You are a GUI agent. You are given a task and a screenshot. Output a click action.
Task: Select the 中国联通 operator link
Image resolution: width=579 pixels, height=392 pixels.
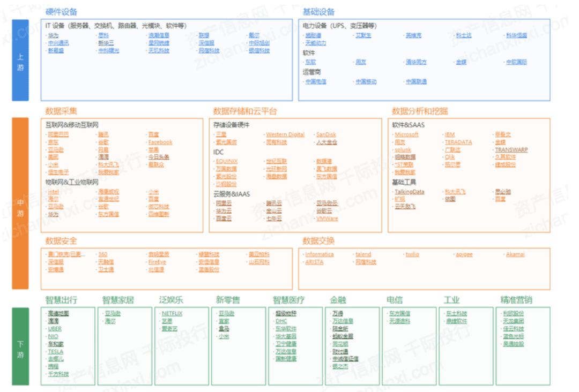click(x=416, y=82)
